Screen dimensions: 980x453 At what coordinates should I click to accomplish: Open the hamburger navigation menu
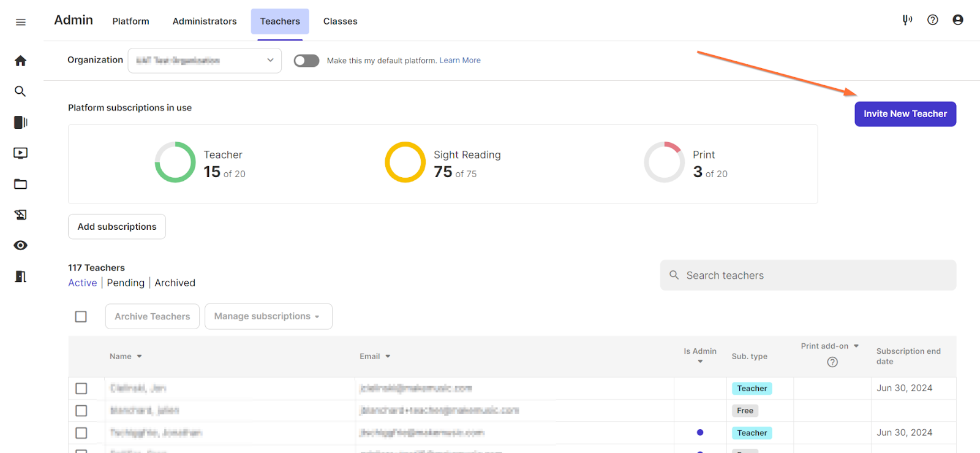[21, 22]
